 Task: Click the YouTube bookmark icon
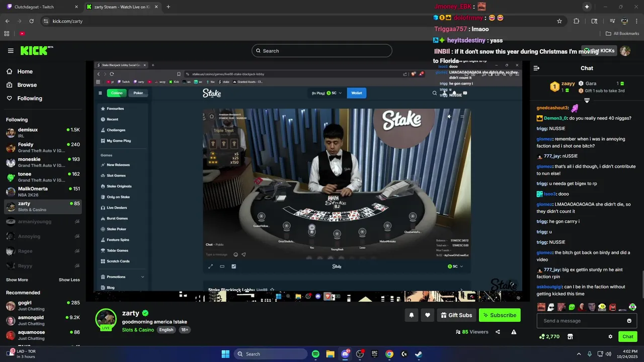pos(22,34)
